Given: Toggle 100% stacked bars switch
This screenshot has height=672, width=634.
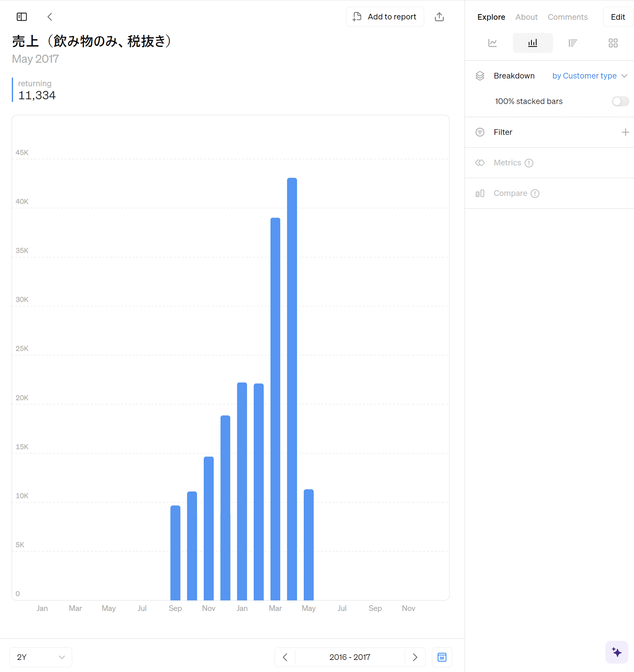Looking at the screenshot, I should pos(620,101).
